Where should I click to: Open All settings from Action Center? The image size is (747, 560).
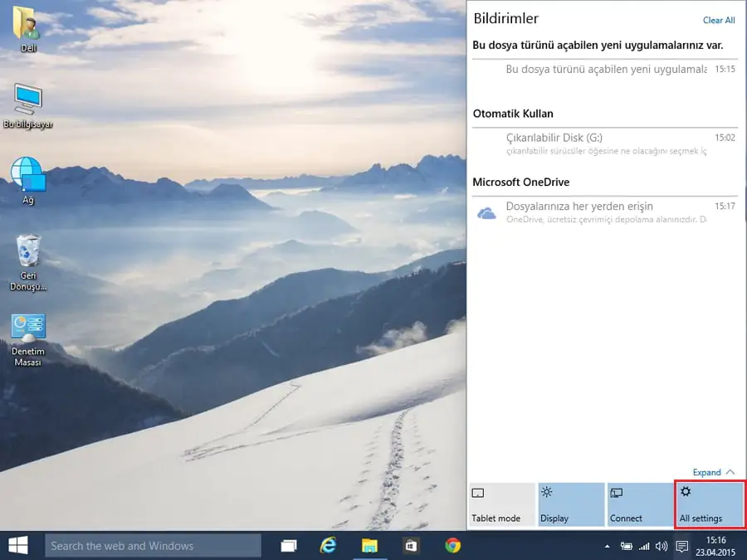click(x=710, y=504)
